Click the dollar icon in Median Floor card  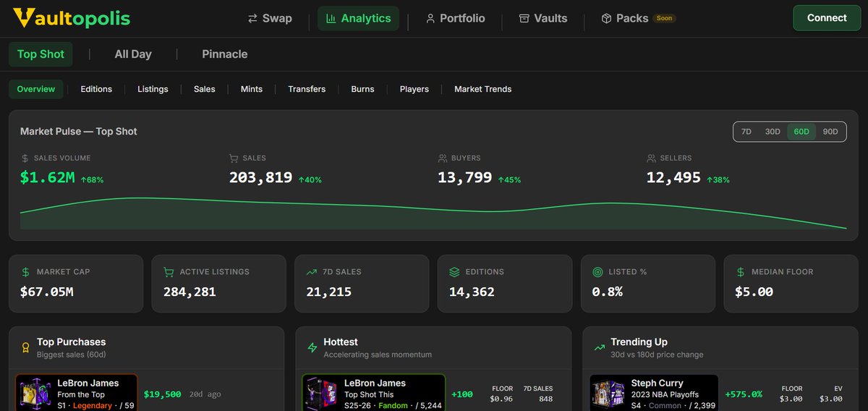click(x=741, y=272)
